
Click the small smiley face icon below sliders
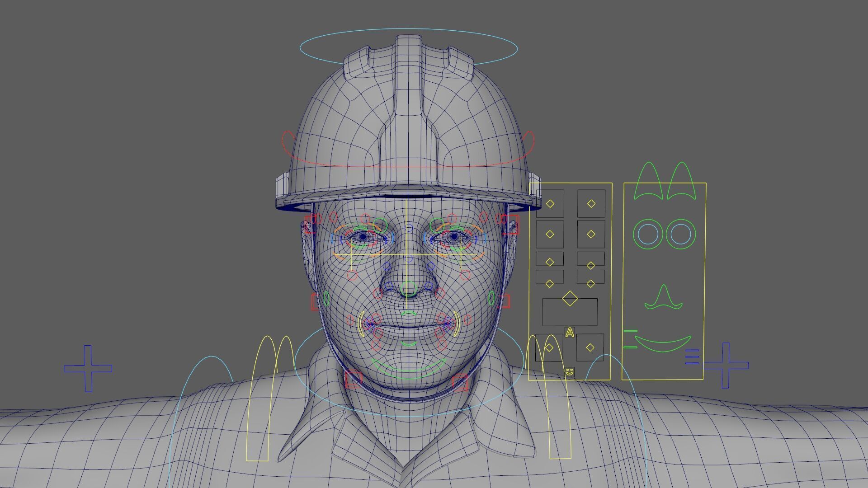point(569,372)
